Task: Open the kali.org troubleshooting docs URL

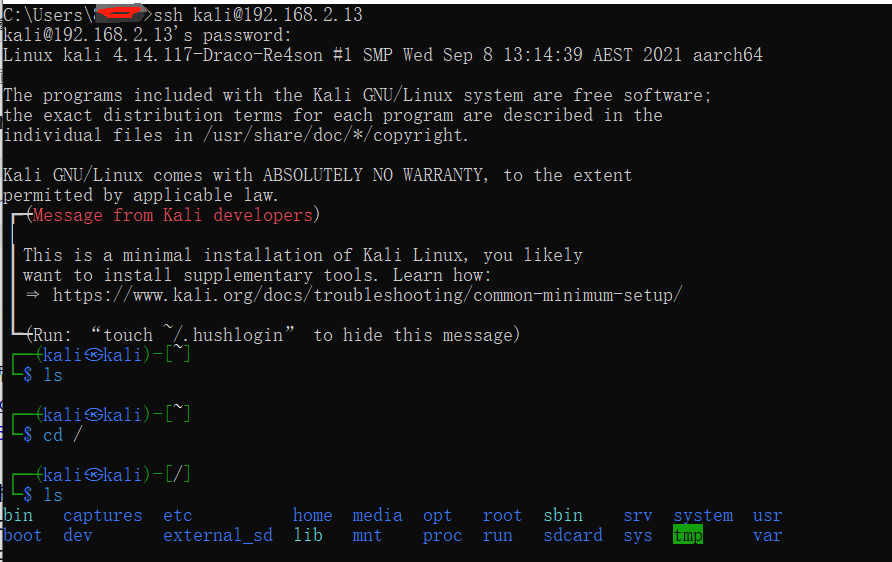Action: (367, 295)
